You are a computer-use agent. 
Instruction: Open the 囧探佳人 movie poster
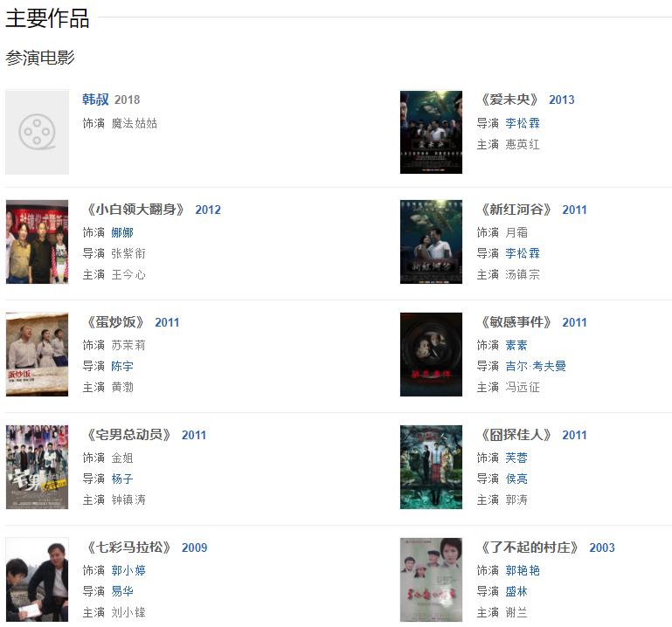pos(431,467)
